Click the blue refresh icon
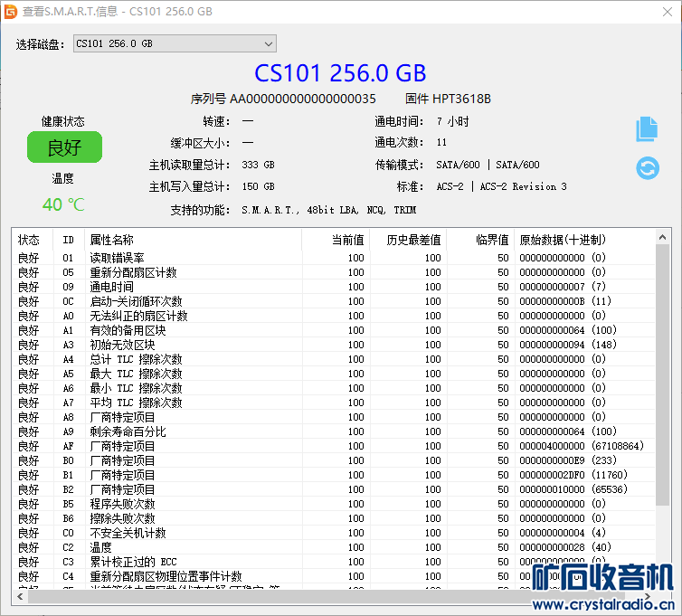 tap(648, 168)
